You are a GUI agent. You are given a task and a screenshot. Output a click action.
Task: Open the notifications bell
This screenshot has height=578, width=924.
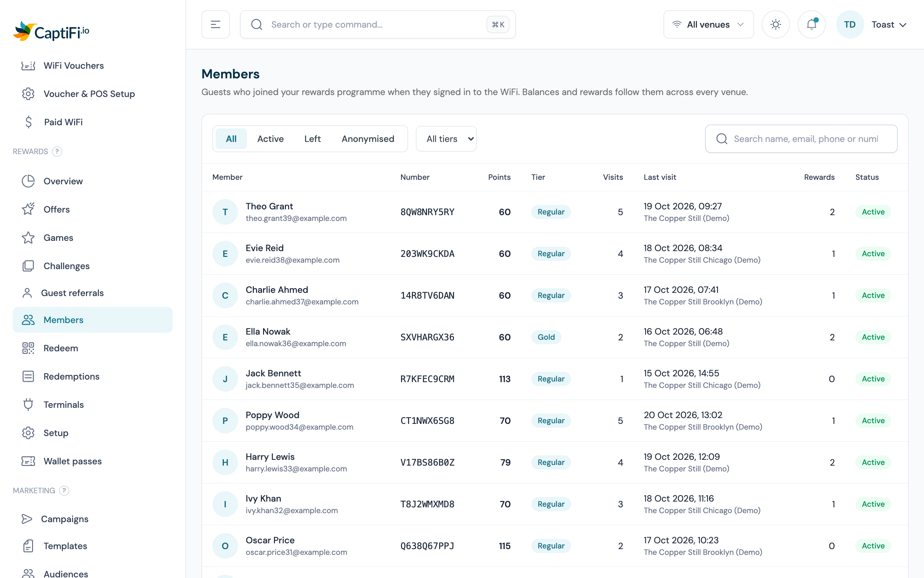[x=811, y=24]
